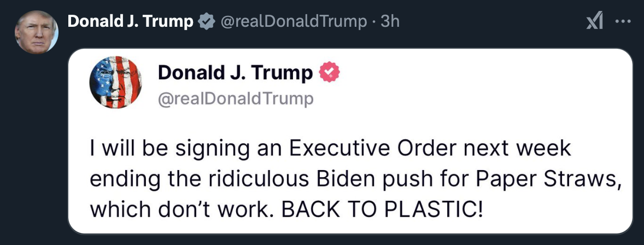This screenshot has height=245, width=644.
Task: Click the 3h timestamp of the post
Action: (x=390, y=21)
